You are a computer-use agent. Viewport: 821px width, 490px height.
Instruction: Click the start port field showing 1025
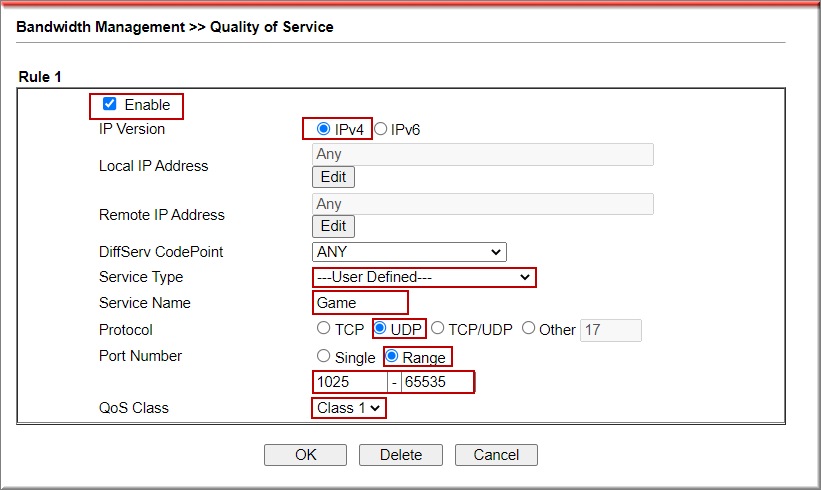click(350, 382)
